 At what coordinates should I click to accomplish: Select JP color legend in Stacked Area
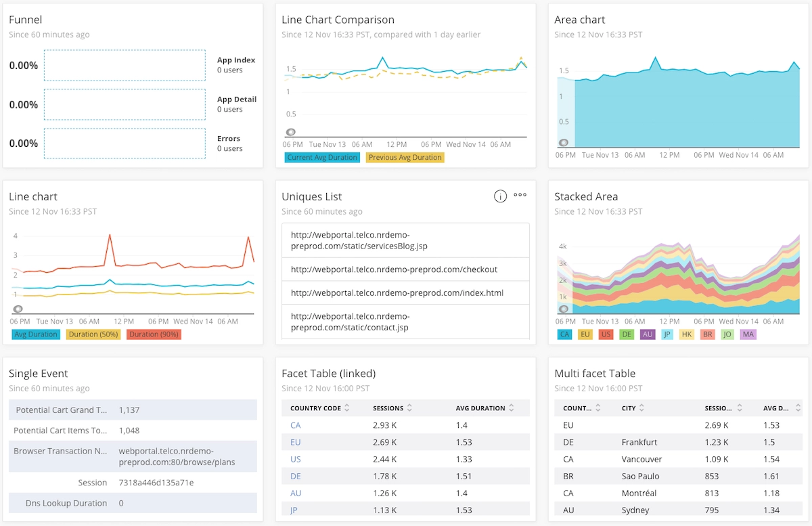667,334
